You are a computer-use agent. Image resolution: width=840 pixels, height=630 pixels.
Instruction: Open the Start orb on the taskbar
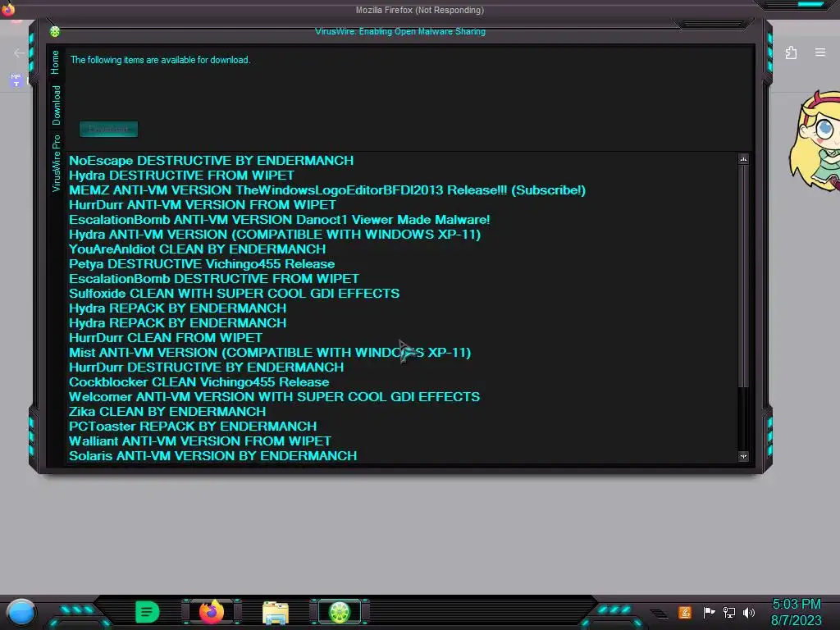tap(21, 612)
